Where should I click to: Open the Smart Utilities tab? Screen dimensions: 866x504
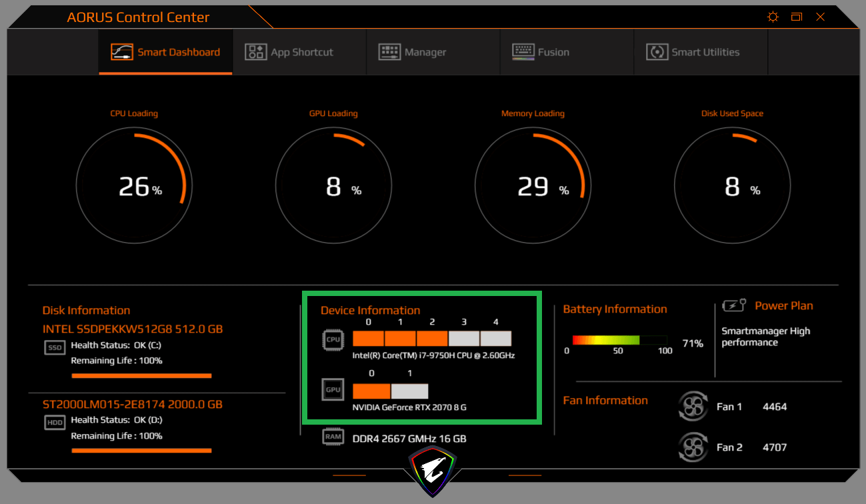[701, 52]
